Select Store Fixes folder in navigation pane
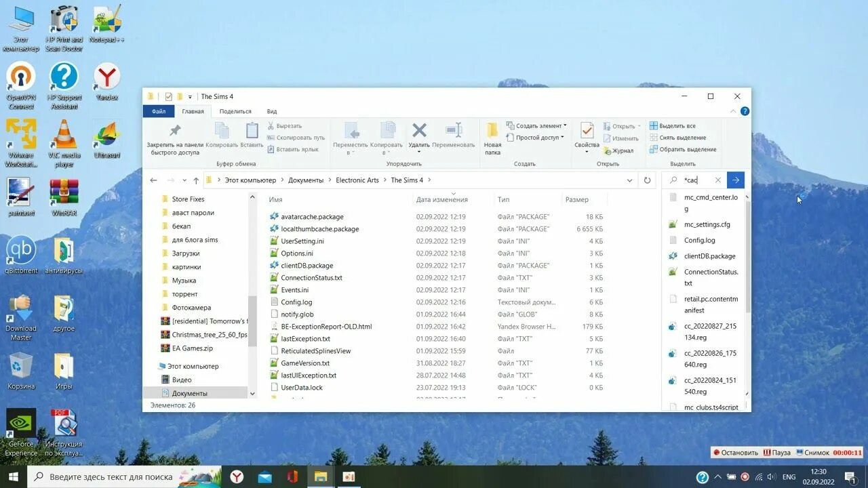This screenshot has height=488, width=868. pyautogui.click(x=188, y=199)
